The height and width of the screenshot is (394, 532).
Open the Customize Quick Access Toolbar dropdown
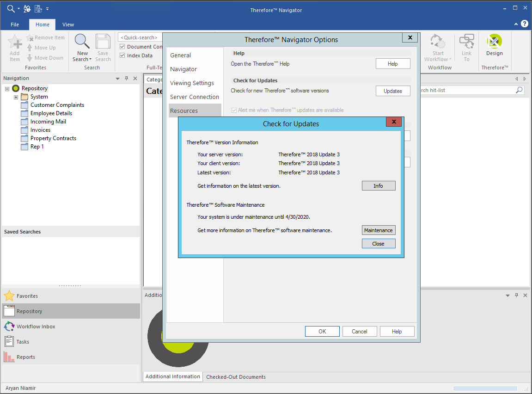click(x=48, y=9)
